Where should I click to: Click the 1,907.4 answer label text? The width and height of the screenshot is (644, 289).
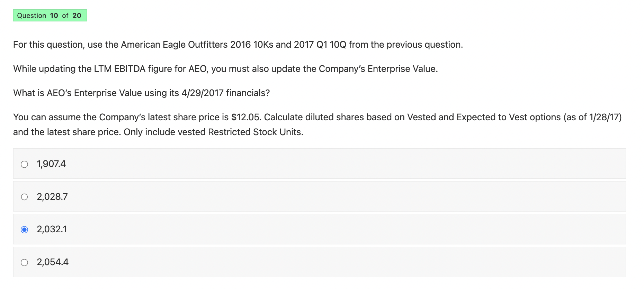point(51,164)
